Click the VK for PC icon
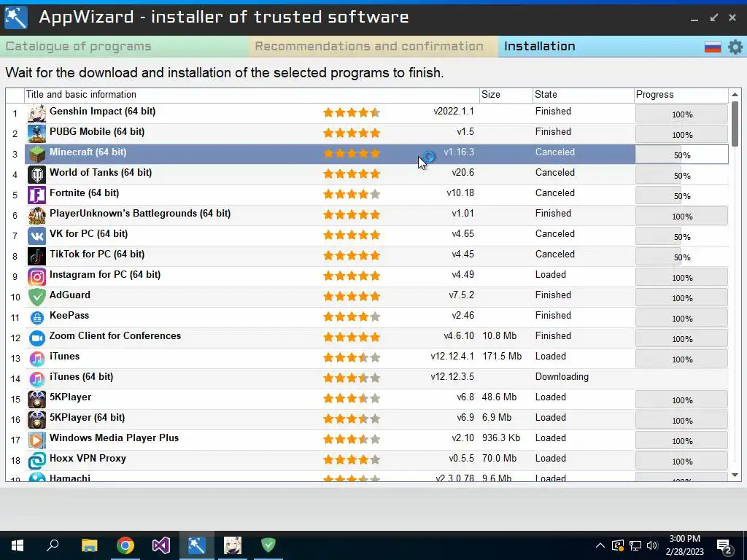The width and height of the screenshot is (747, 560). 36,236
